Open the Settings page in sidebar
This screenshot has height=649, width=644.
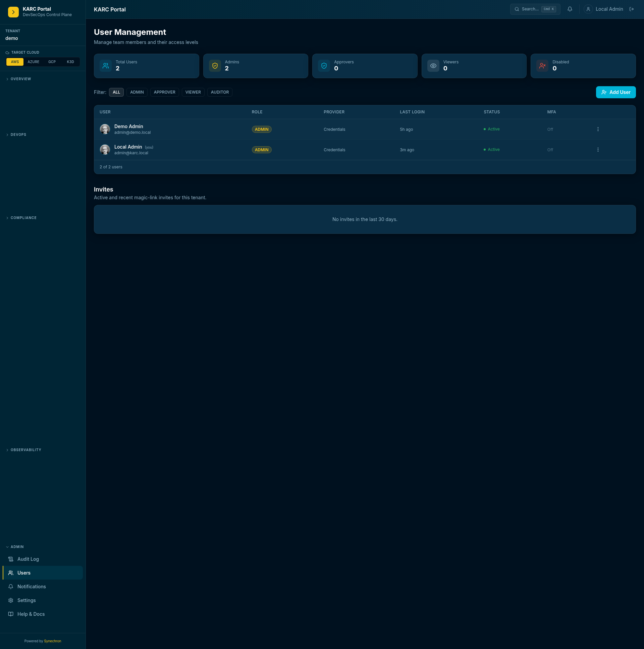[x=43, y=600]
